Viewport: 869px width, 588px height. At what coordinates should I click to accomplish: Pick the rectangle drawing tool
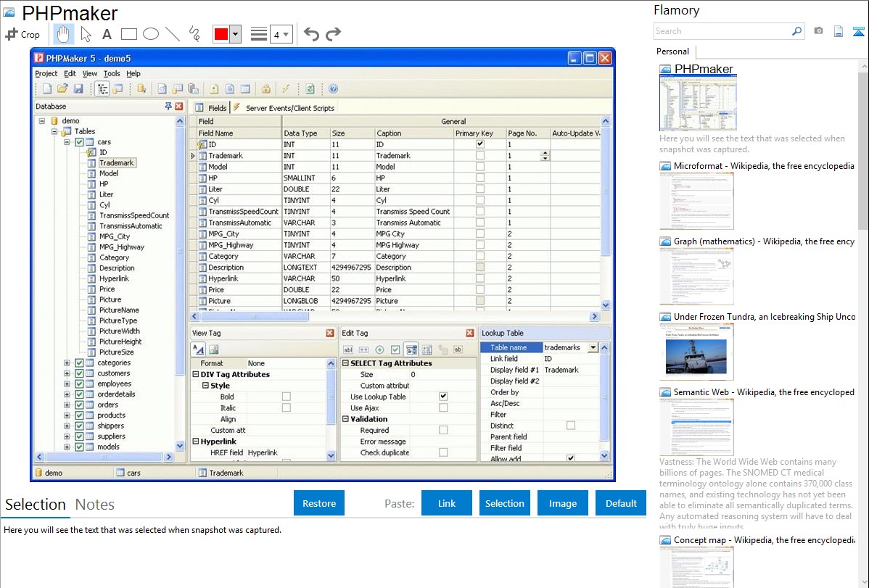(x=128, y=34)
